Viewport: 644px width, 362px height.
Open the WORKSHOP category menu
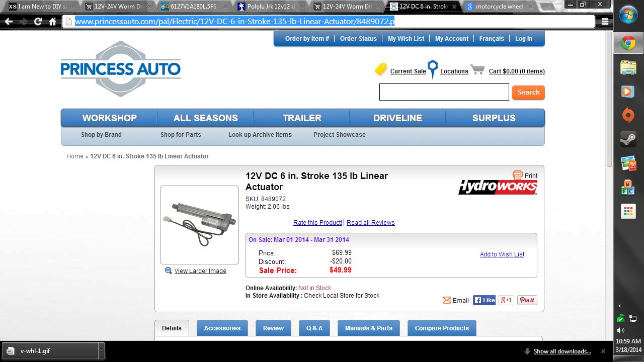pos(110,118)
